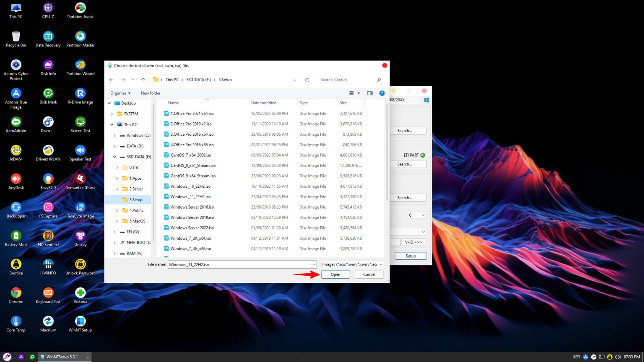The image size is (644, 362).
Task: Open the view layout dropdown in the dialog
Action: pyautogui.click(x=353, y=93)
